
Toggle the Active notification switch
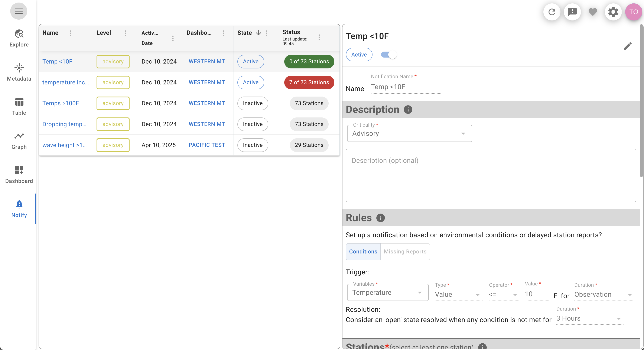click(x=389, y=55)
